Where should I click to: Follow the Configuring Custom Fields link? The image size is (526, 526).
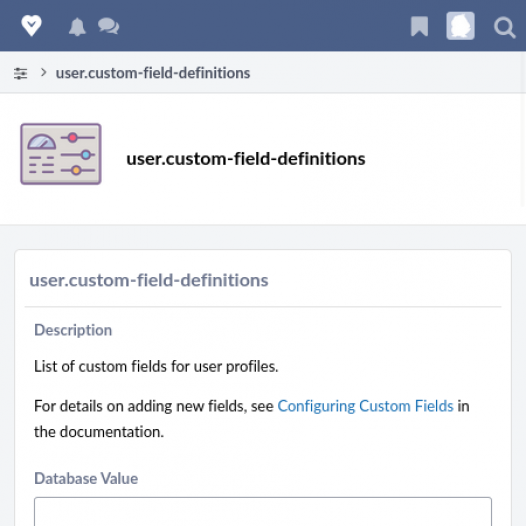(365, 406)
